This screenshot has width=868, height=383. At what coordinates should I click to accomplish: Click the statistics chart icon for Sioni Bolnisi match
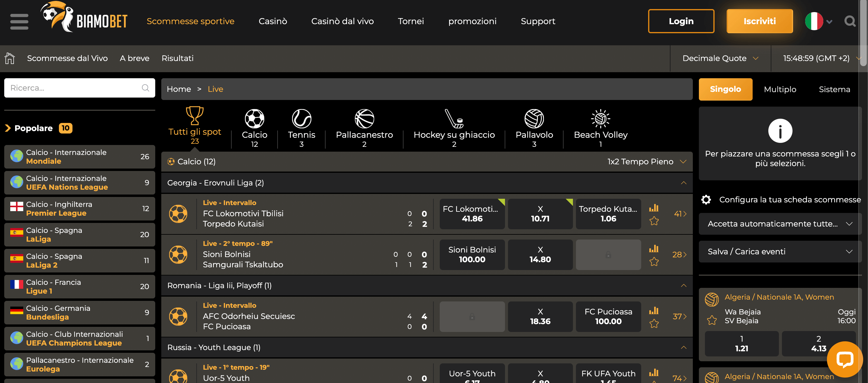[x=654, y=248]
